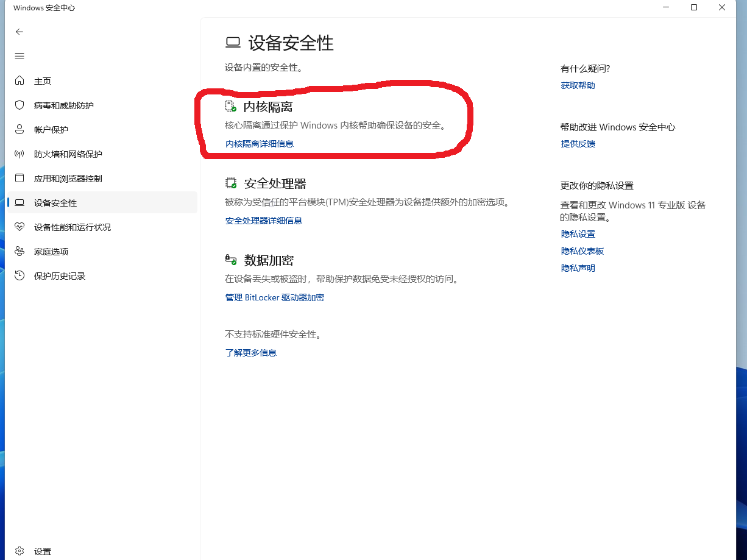Click the 病毒和威胁防护 shield icon
Viewport: 747px width, 560px height.
tap(19, 105)
